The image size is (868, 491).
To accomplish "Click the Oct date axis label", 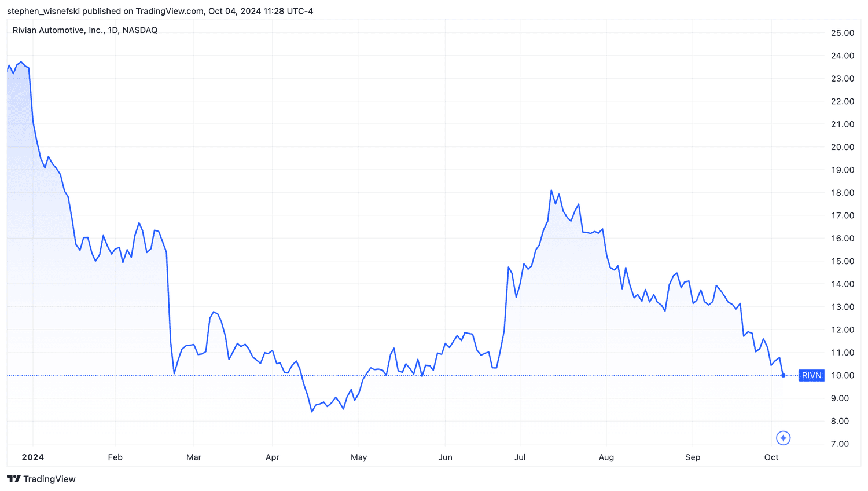I will pos(771,457).
